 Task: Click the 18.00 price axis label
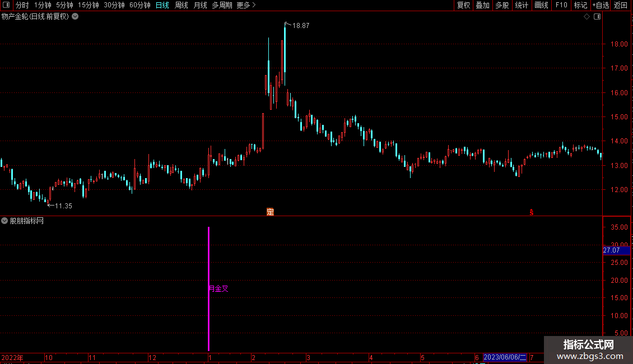tap(619, 44)
